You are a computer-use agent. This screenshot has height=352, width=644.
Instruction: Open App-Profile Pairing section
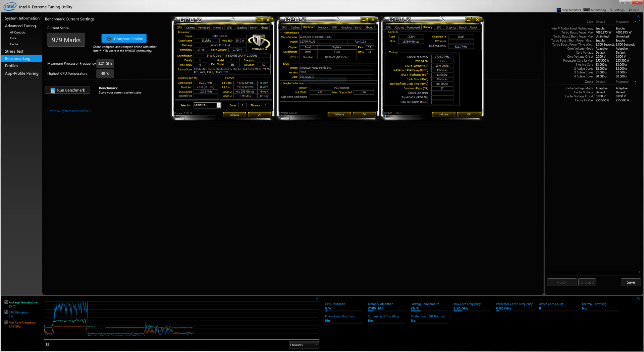pyautogui.click(x=22, y=73)
